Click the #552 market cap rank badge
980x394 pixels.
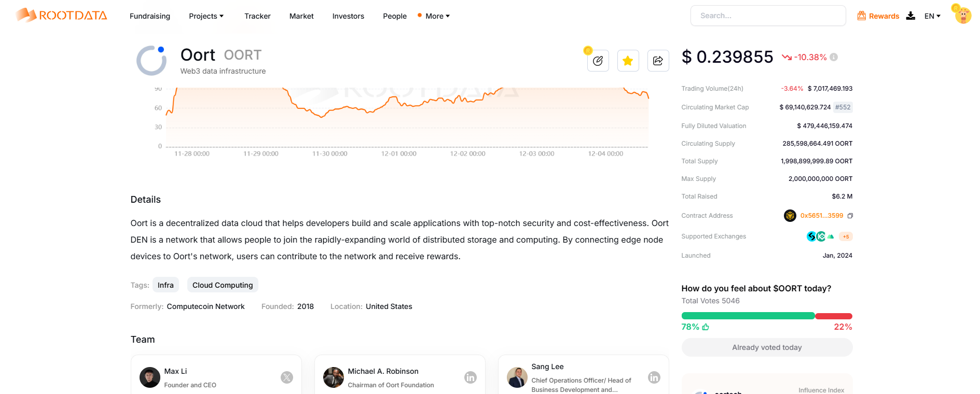(843, 107)
